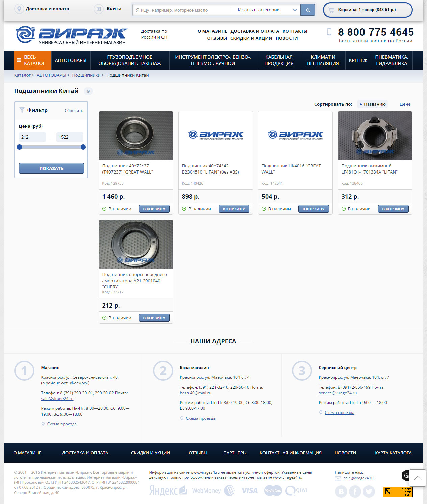Click the shopping cart icon in Корзина
The height and width of the screenshot is (504, 427).
331,10
